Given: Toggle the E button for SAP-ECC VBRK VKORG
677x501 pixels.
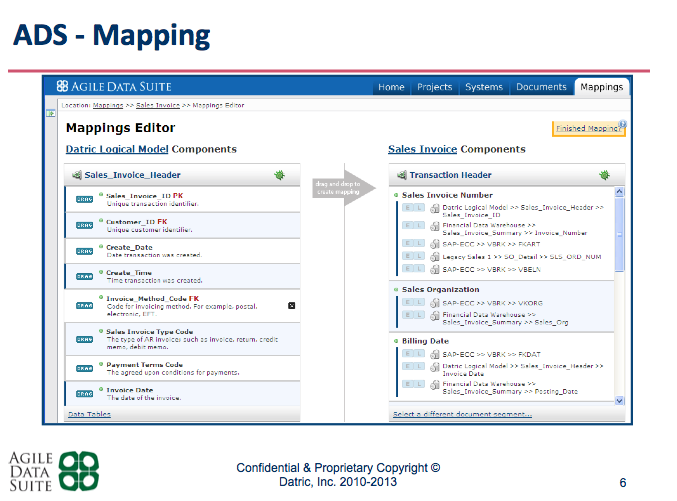Looking at the screenshot, I should tap(408, 302).
